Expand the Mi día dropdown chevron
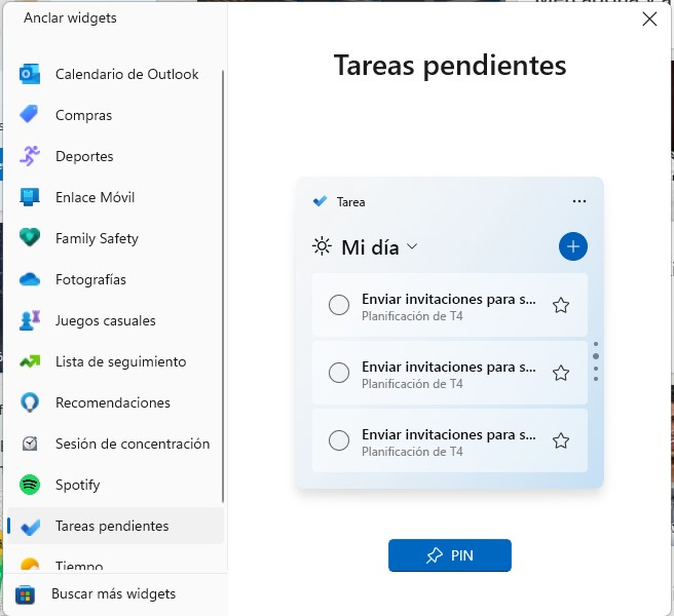The width and height of the screenshot is (674, 616). point(412,247)
